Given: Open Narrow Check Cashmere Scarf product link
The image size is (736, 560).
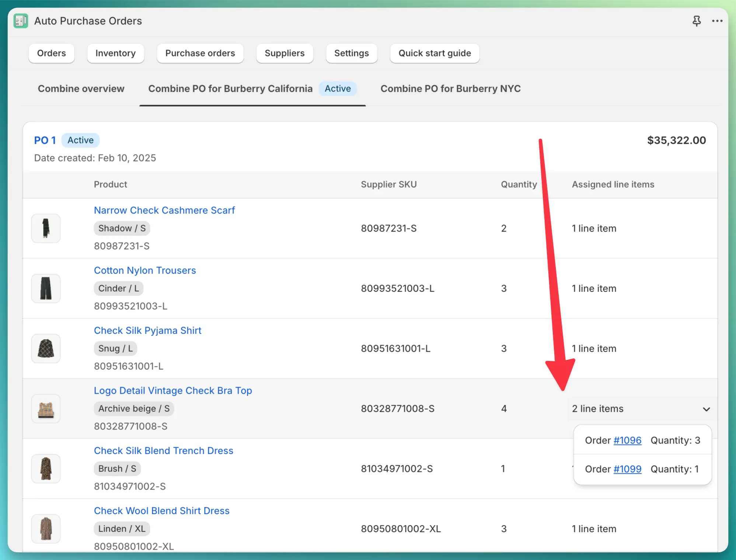Looking at the screenshot, I should click(164, 210).
